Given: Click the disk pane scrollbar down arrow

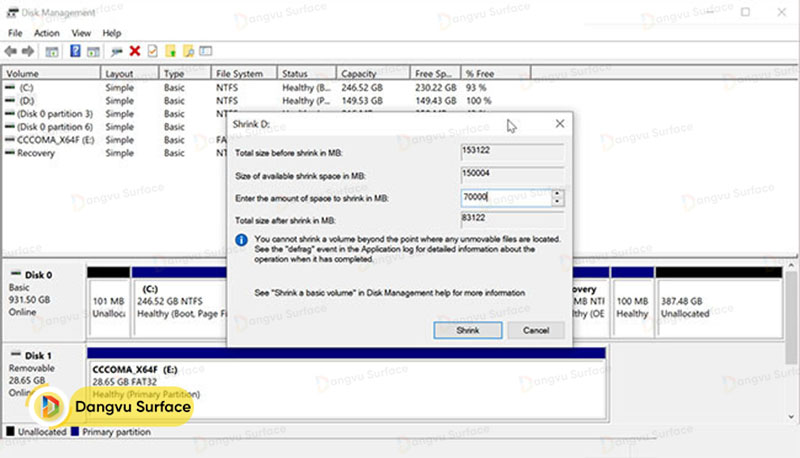Looking at the screenshot, I should [791, 417].
